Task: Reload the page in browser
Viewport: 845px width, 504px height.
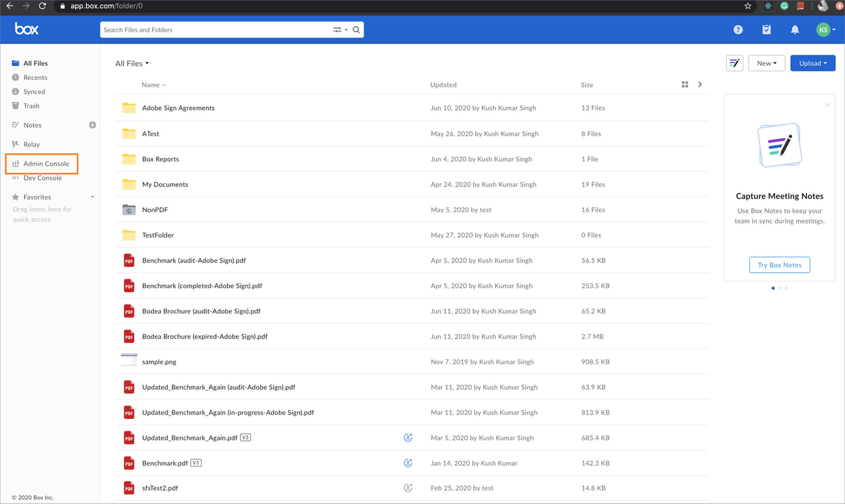Action: tap(42, 6)
